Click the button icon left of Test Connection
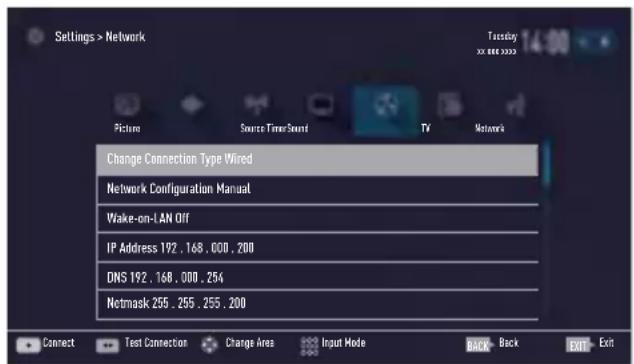Screen dimensions: 634x364 pyautogui.click(x=108, y=345)
